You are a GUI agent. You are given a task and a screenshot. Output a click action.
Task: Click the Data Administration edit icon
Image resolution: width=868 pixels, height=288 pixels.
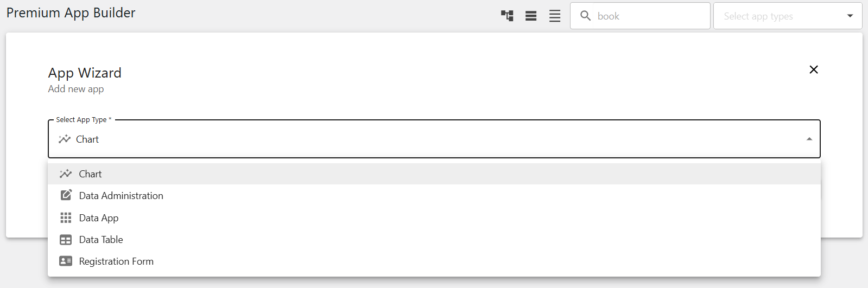point(66,195)
